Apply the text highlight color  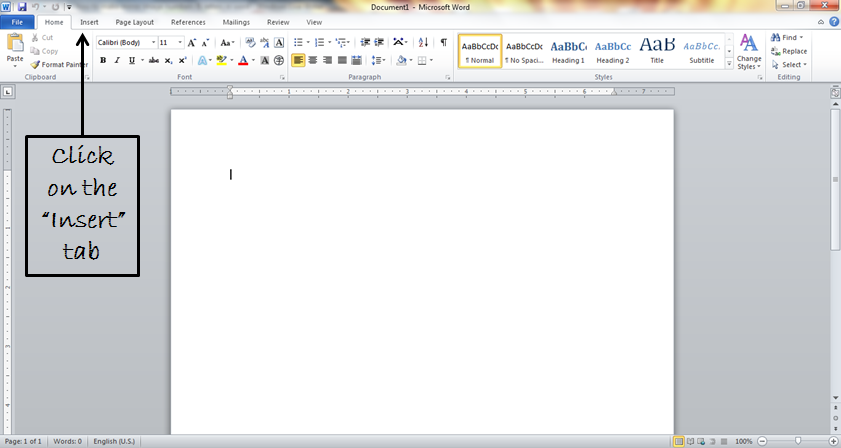pos(222,61)
